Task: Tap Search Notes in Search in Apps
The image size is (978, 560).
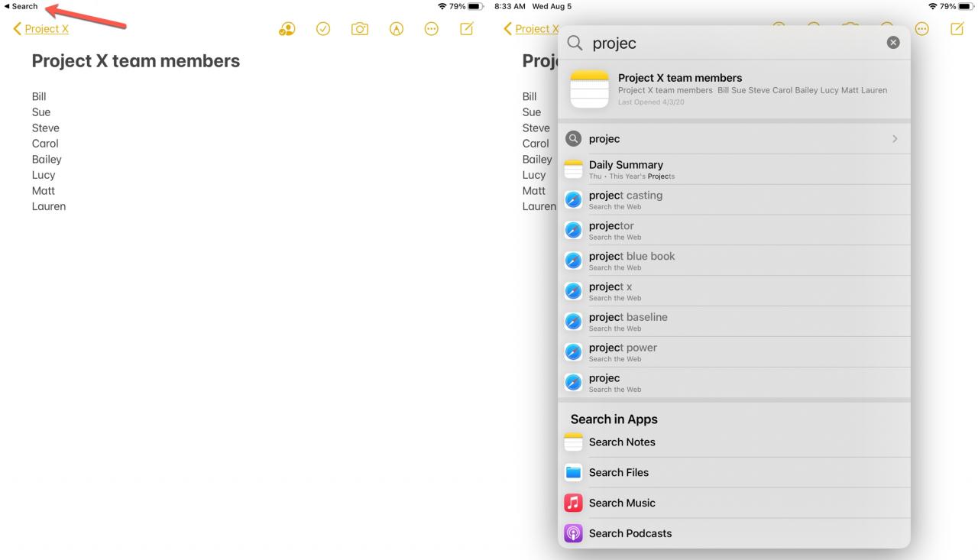Action: tap(734, 442)
